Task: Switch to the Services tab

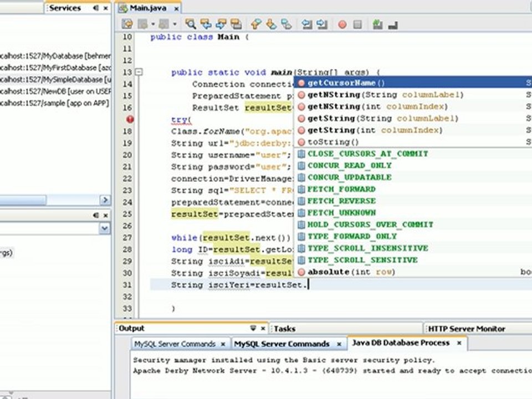Action: click(65, 8)
